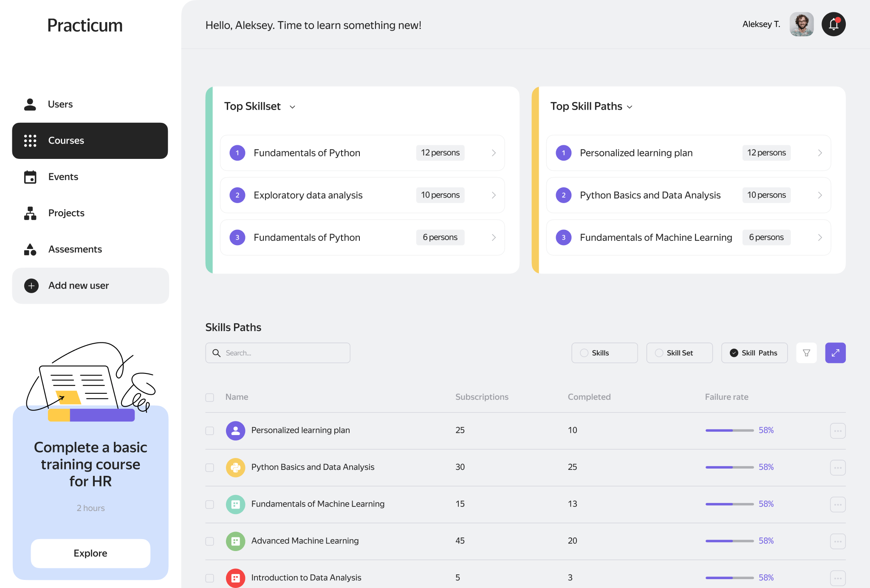
Task: Click the plus icon for Add new user
Action: click(31, 286)
